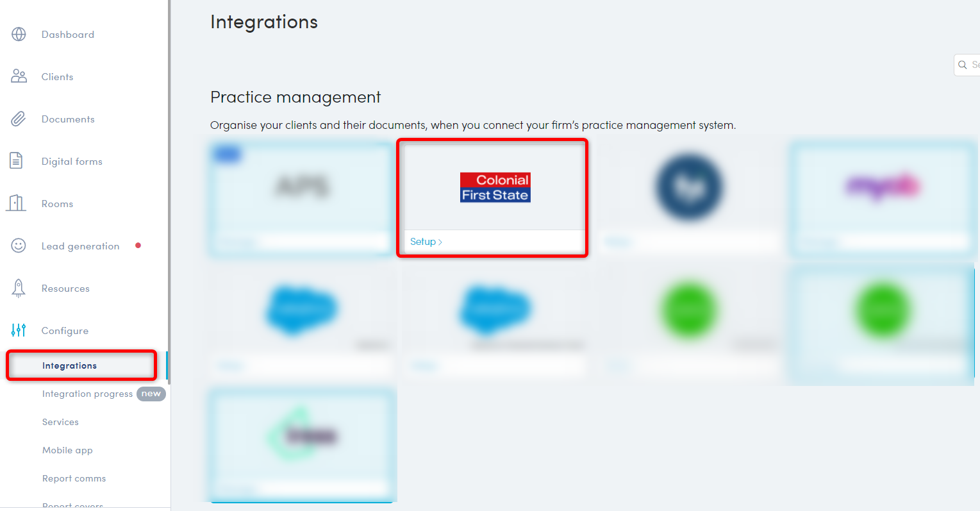Open Report comms settings
980x511 pixels.
(x=74, y=478)
